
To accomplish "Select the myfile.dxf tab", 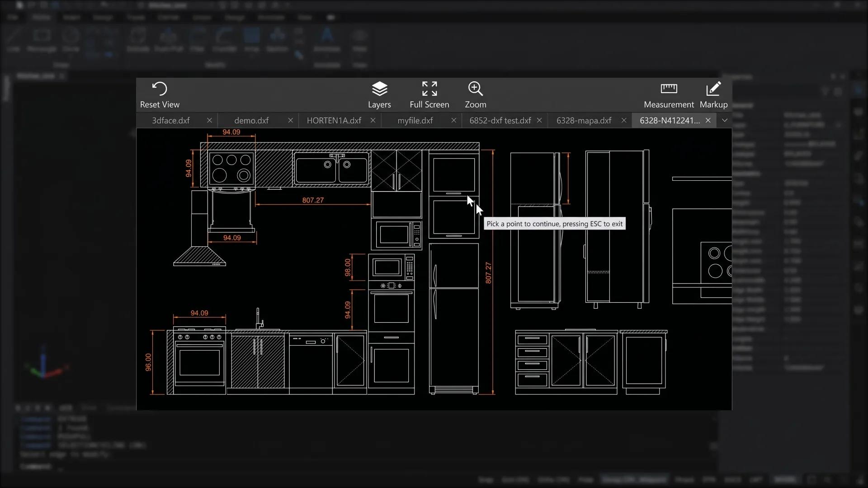I will pyautogui.click(x=415, y=121).
